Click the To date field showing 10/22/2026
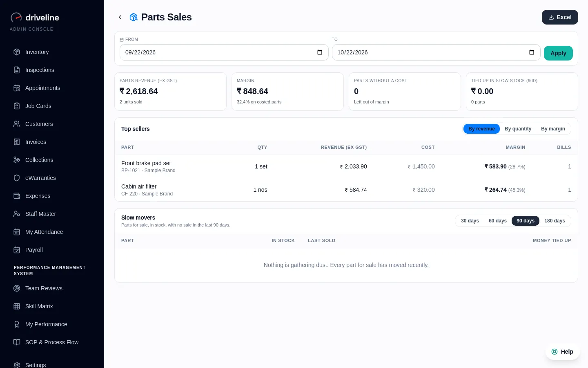 point(436,52)
